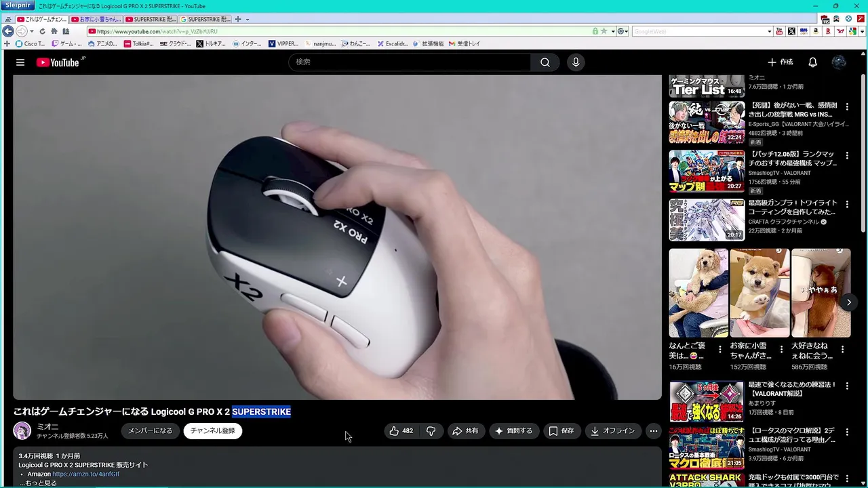Open options for MRG vs INS video
This screenshot has width=868, height=488.
tap(846, 107)
